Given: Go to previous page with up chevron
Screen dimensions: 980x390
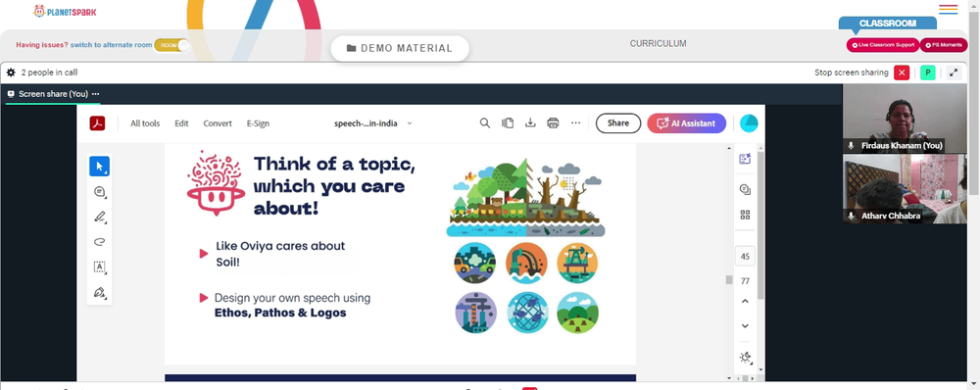Looking at the screenshot, I should [x=745, y=301].
